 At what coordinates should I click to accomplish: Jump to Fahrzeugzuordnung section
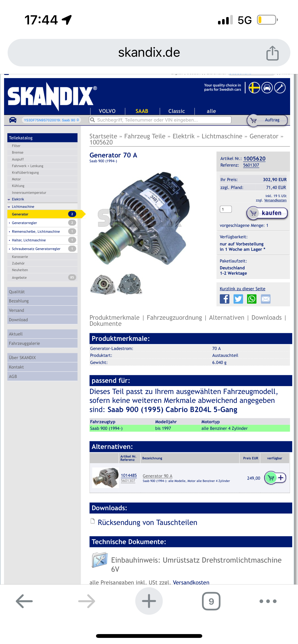pyautogui.click(x=174, y=317)
